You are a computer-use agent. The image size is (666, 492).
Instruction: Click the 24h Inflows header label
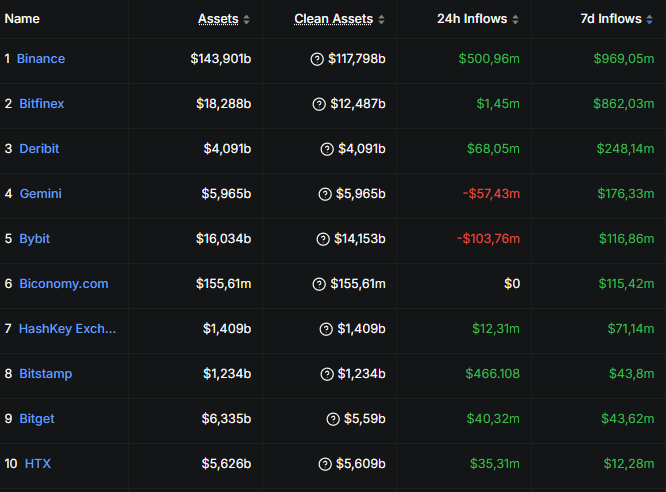472,19
